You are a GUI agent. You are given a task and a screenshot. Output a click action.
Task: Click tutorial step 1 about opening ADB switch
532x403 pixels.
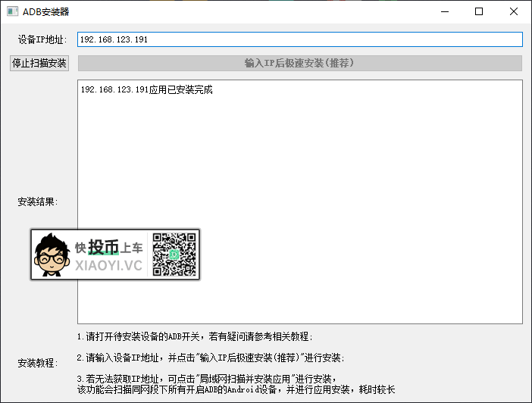coord(195,336)
